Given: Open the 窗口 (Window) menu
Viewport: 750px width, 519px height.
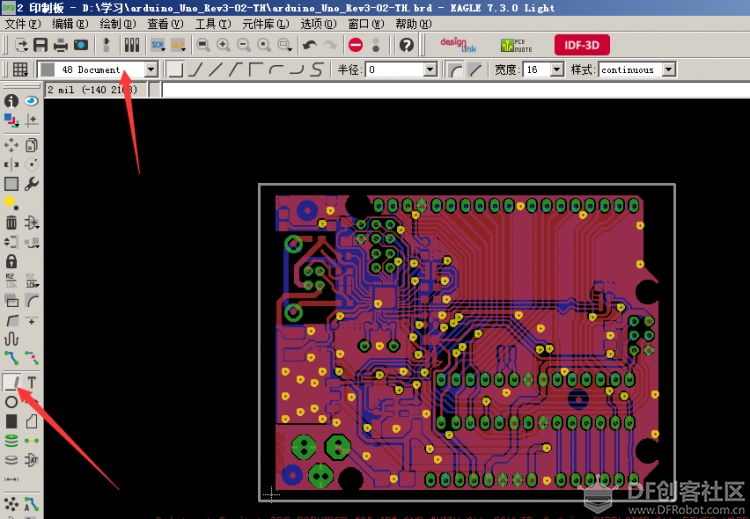Looking at the screenshot, I should (x=366, y=23).
